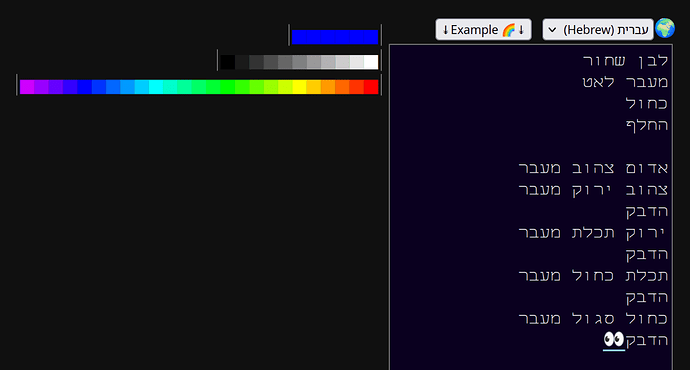Click the code line 'לבן שחור'

pyautogui.click(x=625, y=60)
